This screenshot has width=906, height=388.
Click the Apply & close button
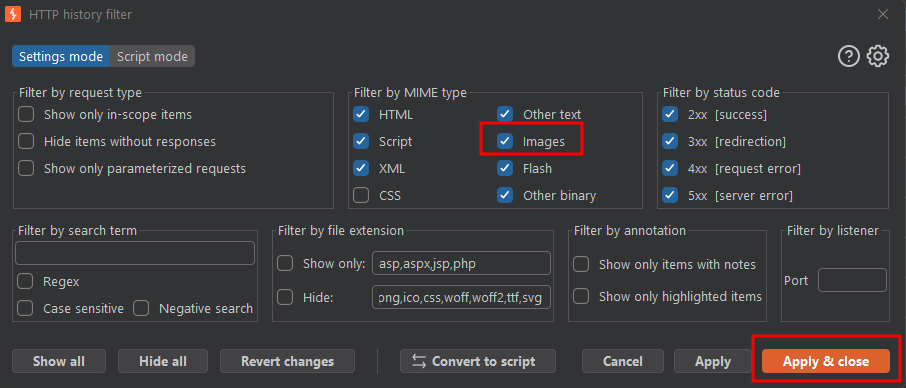pyautogui.click(x=826, y=361)
